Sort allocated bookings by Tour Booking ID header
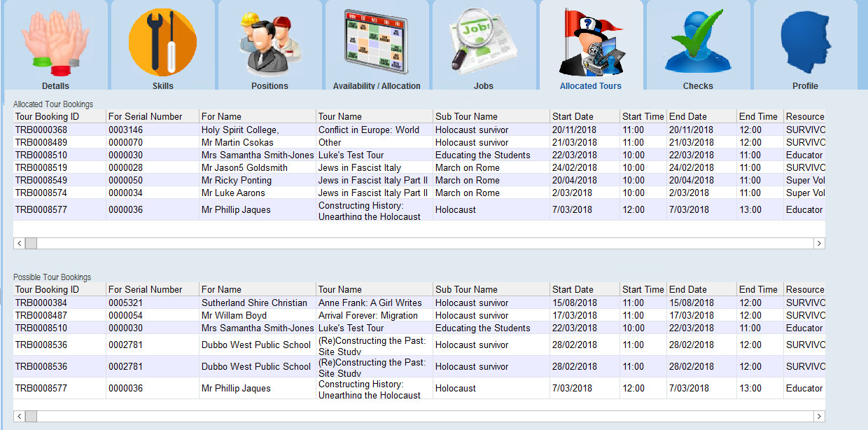868x430 pixels. [48, 117]
